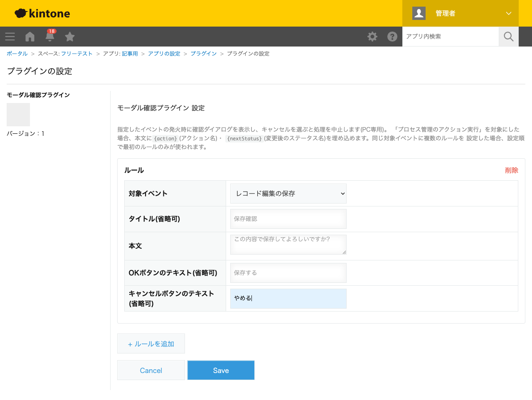Click the search magnifier button

509,37
